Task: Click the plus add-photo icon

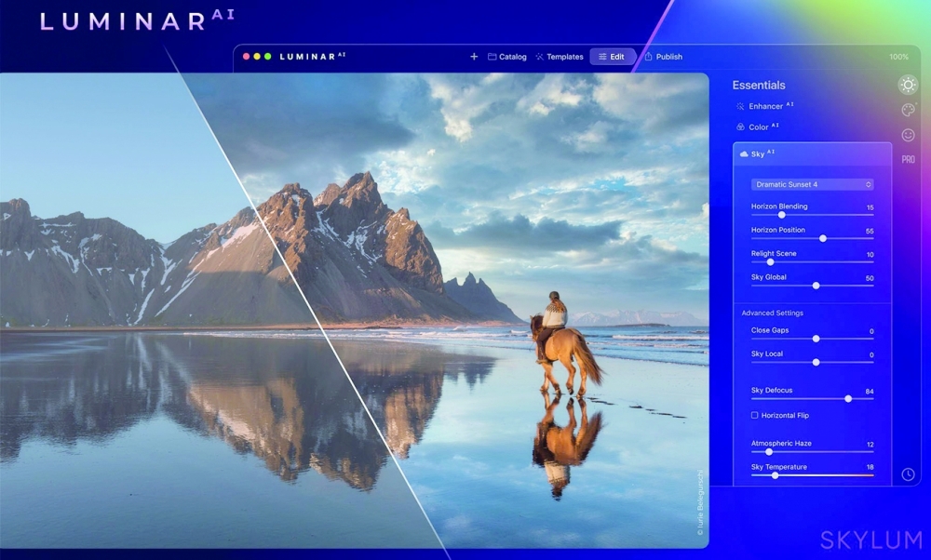Action: (474, 57)
